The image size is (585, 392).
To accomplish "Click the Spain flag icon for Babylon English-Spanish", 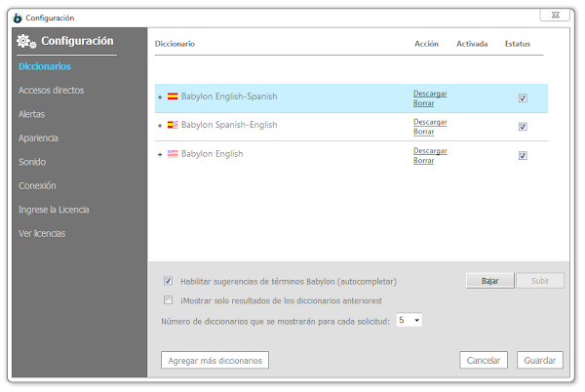I will (x=173, y=97).
